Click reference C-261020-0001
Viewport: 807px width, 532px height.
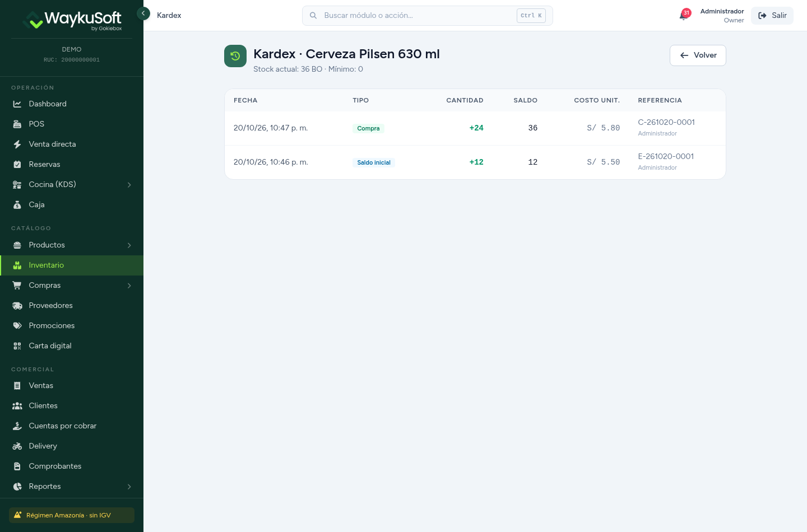[x=666, y=122]
